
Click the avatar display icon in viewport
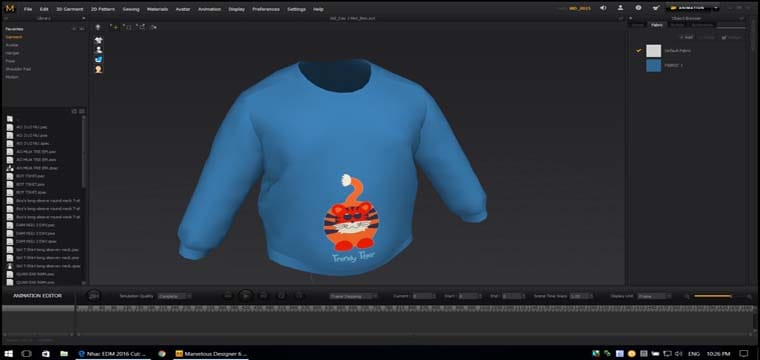[99, 49]
